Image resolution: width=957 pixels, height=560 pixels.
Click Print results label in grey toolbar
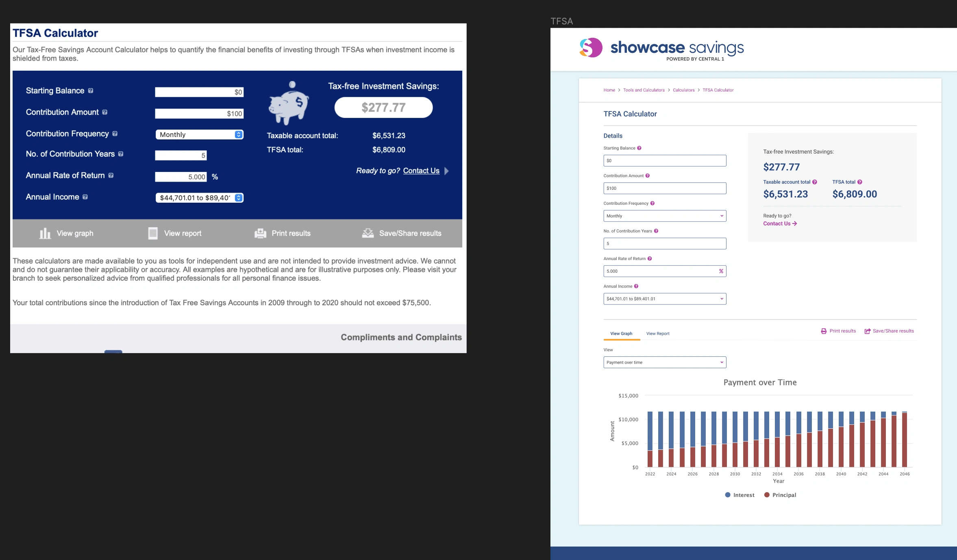pos(291,233)
